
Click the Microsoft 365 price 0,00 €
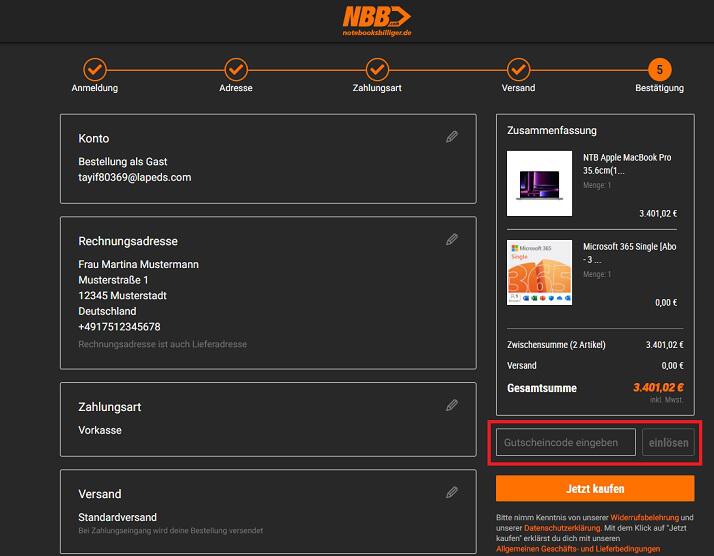[666, 302]
